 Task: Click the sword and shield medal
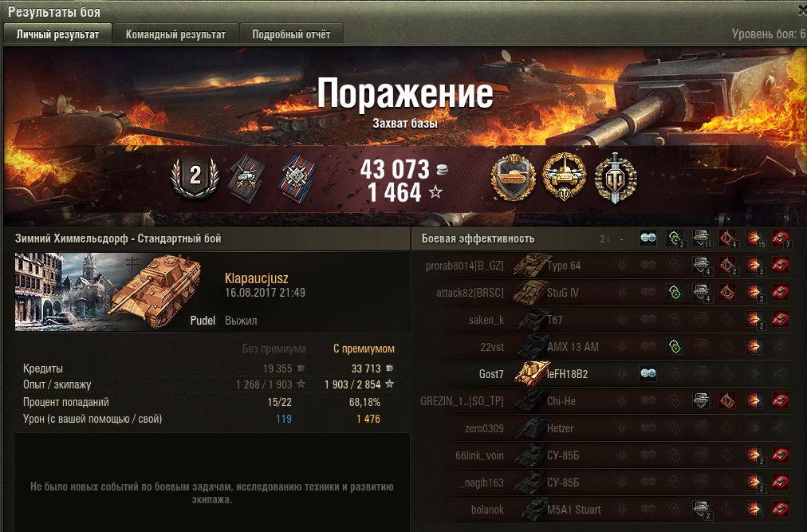pos(616,178)
